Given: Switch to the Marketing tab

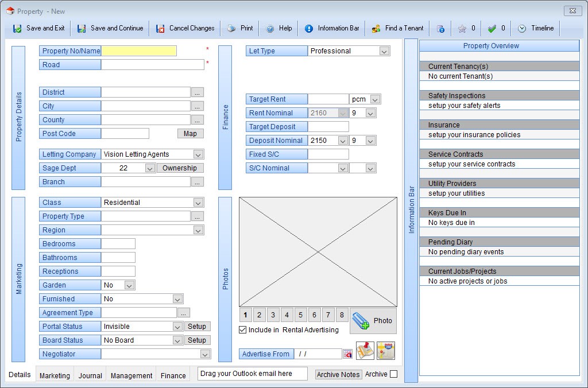Looking at the screenshot, I should point(55,375).
